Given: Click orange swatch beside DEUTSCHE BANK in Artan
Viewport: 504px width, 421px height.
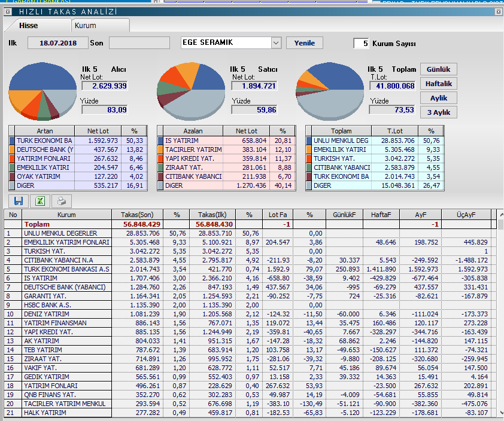Looking at the screenshot, I should pyautogui.click(x=12, y=150).
